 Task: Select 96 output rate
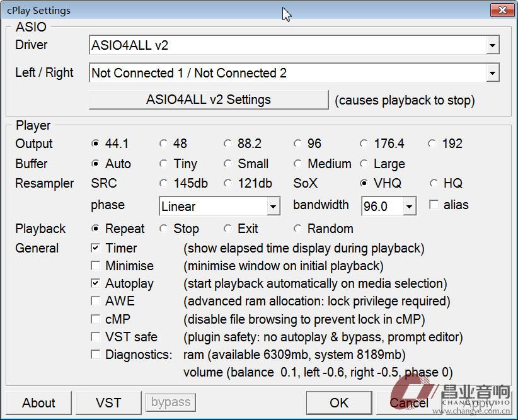click(297, 144)
